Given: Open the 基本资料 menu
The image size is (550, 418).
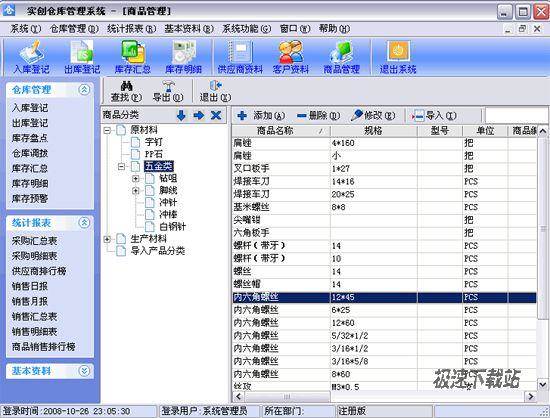Looking at the screenshot, I should (x=189, y=29).
